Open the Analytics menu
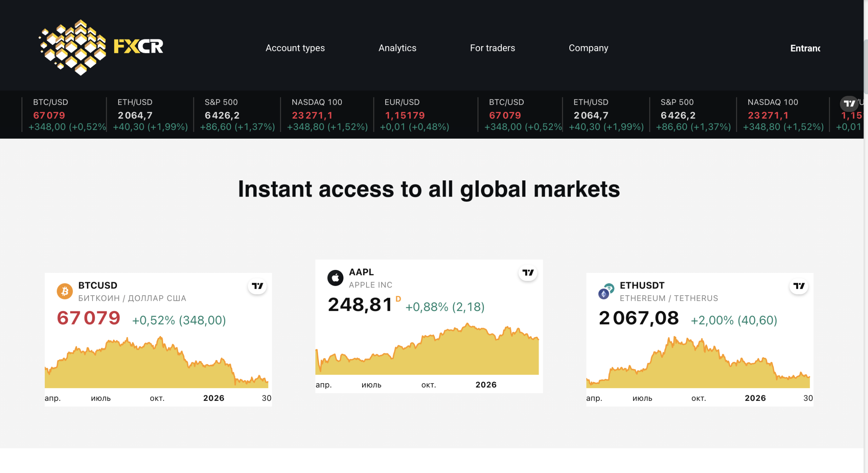Image resolution: width=868 pixels, height=473 pixels. pos(397,48)
